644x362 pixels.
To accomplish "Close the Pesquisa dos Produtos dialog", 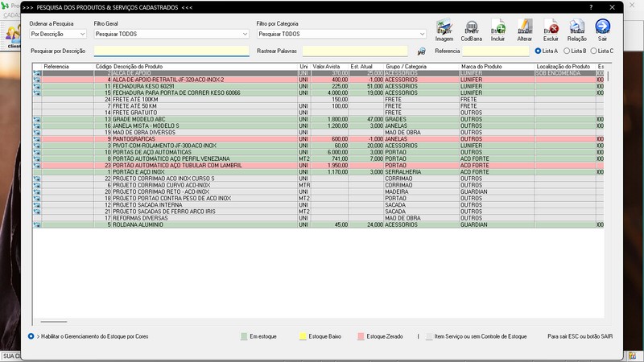I will pos(612,7).
